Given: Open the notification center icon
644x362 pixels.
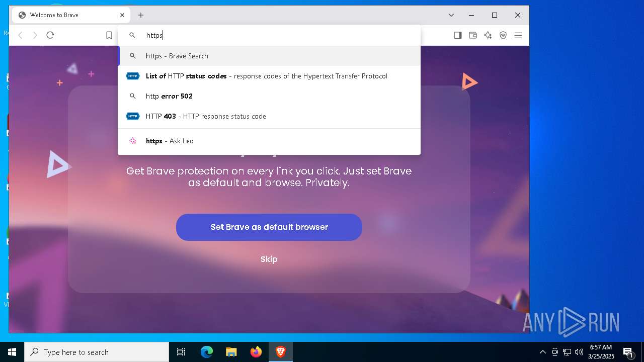Looking at the screenshot, I should pyautogui.click(x=628, y=352).
